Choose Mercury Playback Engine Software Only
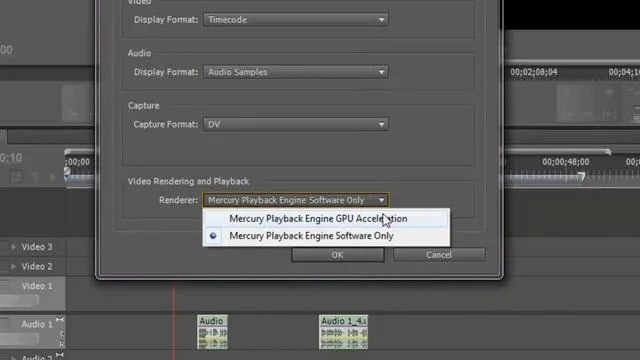640x360 pixels. point(326,236)
